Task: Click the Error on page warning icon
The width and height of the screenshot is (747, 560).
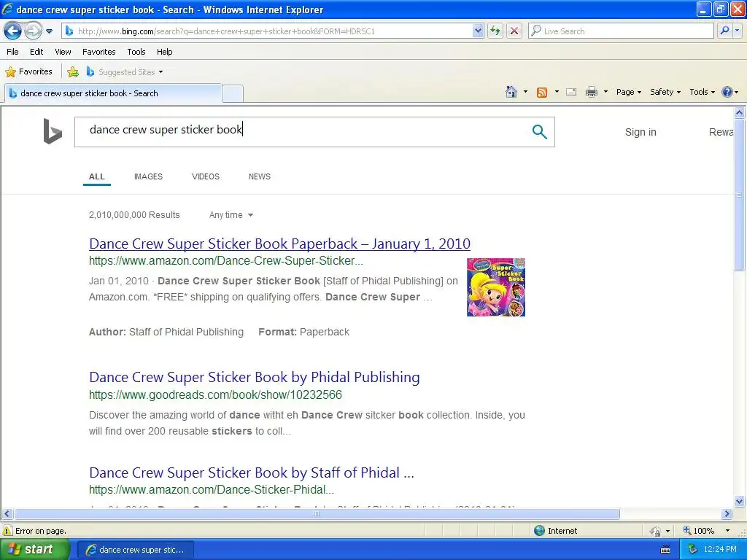Action: coord(7,531)
